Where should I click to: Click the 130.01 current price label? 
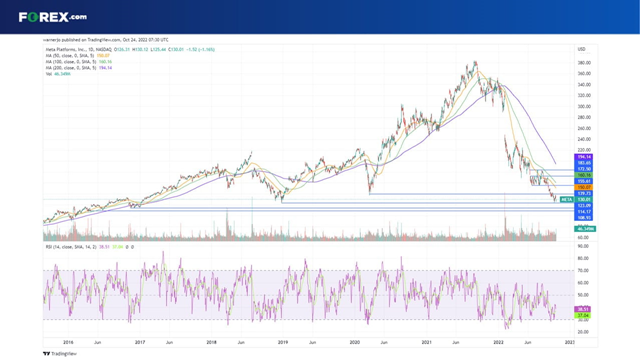pos(583,200)
